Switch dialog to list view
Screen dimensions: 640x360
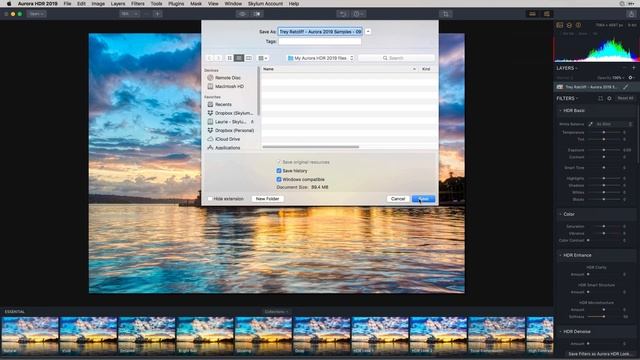pyautogui.click(x=239, y=58)
